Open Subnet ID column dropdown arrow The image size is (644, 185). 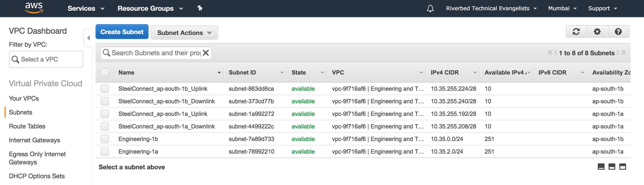click(282, 73)
